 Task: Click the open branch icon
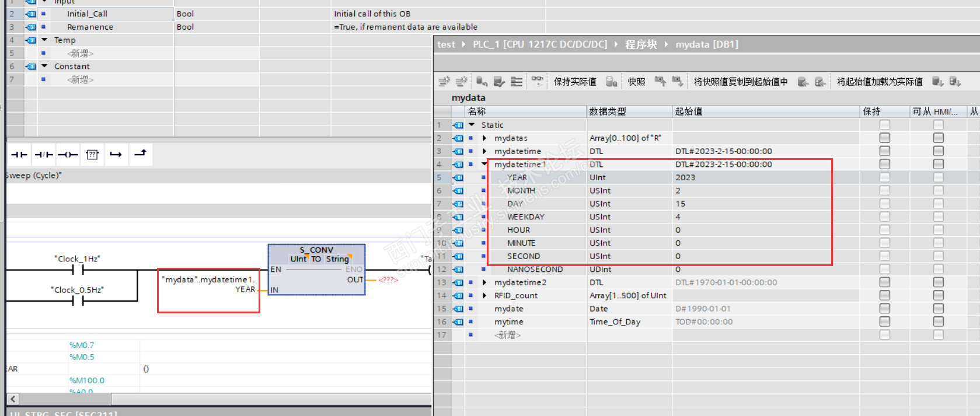(x=116, y=155)
